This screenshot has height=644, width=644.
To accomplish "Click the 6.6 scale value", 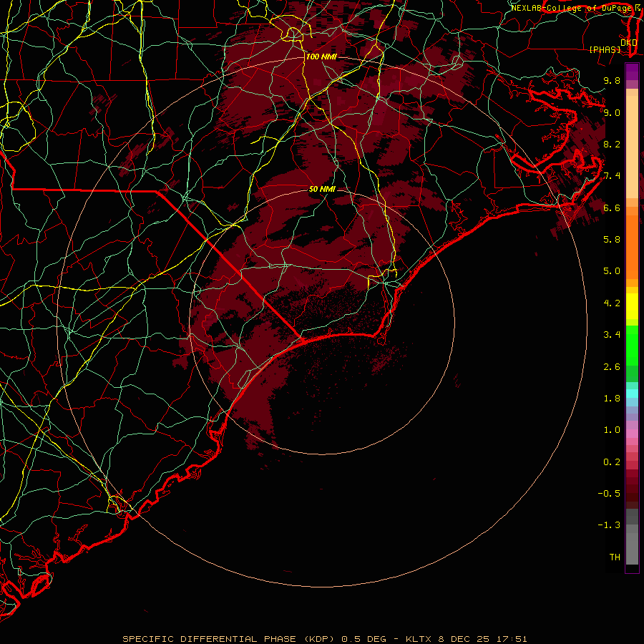I will 612,208.
